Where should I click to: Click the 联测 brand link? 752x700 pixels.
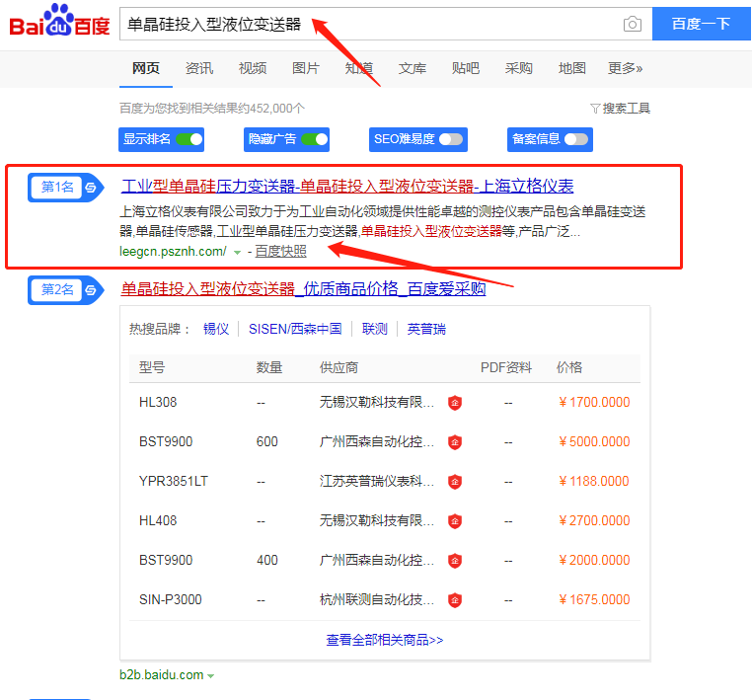coord(375,329)
